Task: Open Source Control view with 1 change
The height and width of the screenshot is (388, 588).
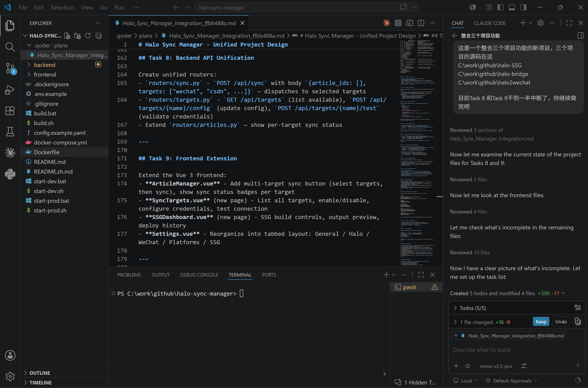Action: point(10,68)
